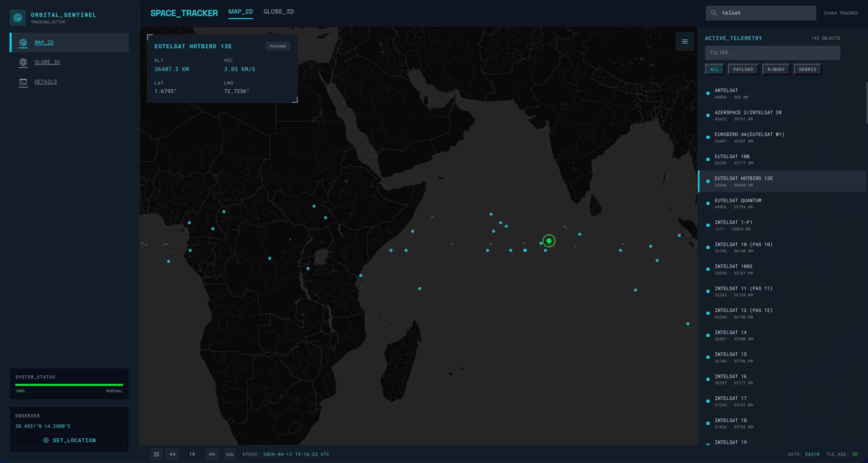Select INTELSAT 15 entry
The height and width of the screenshot is (463, 868).
782,357
